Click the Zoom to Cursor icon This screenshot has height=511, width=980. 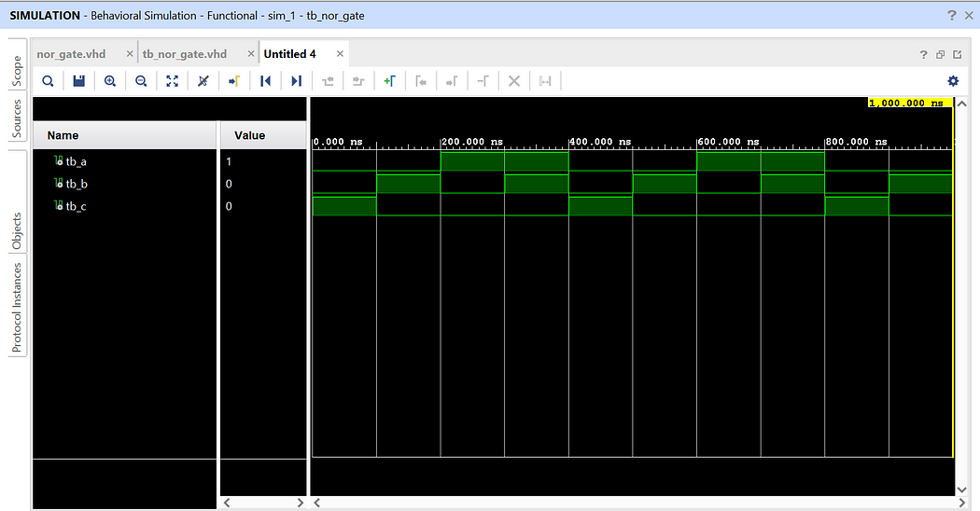click(x=203, y=80)
